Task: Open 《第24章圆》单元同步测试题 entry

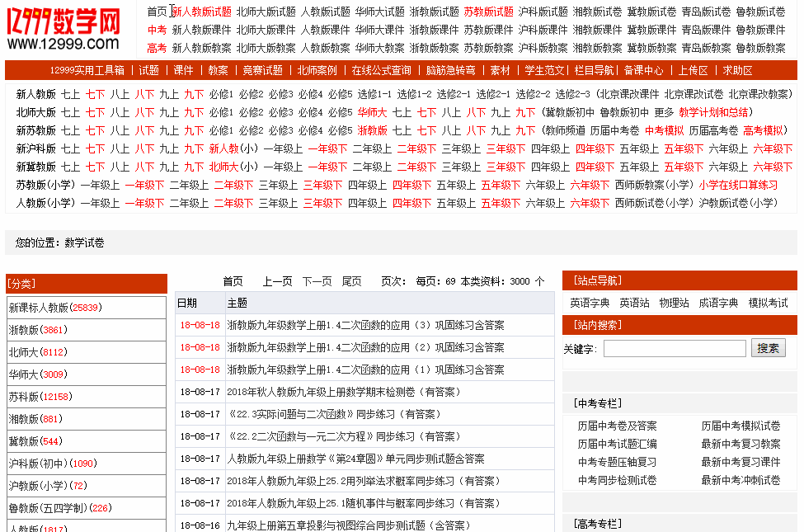Action: pos(356,459)
